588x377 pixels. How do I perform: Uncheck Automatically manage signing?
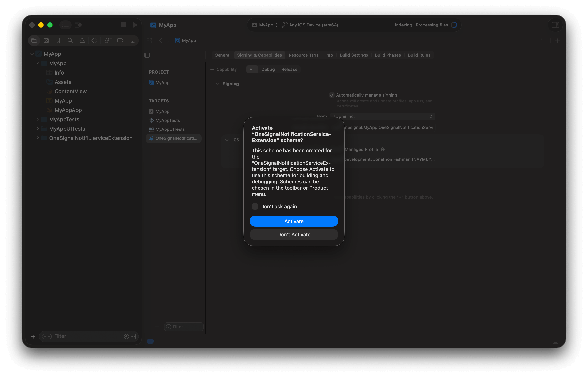[332, 95]
